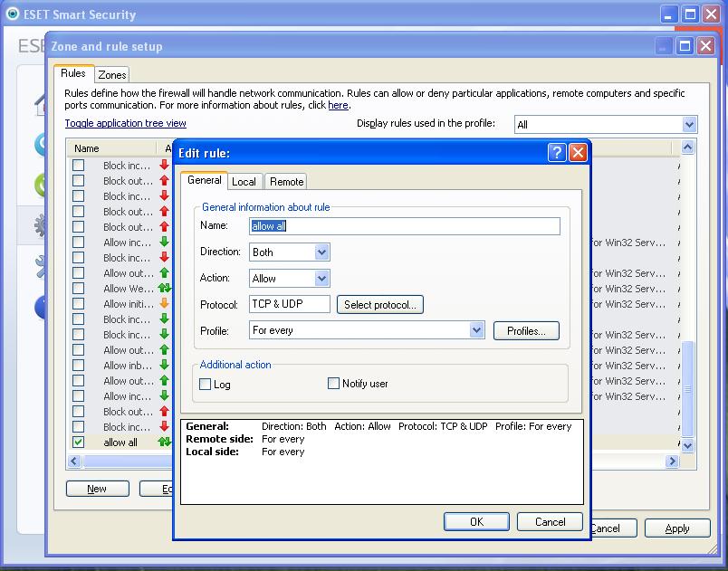Select the Allow initi rule row
728x571 pixels.
120,303
